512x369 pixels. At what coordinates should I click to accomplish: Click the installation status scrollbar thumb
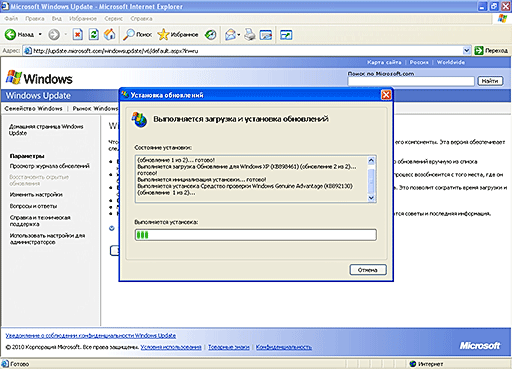371,181
